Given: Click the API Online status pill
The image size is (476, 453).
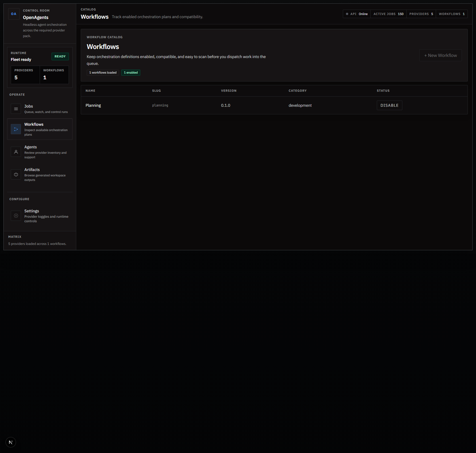Looking at the screenshot, I should [357, 14].
